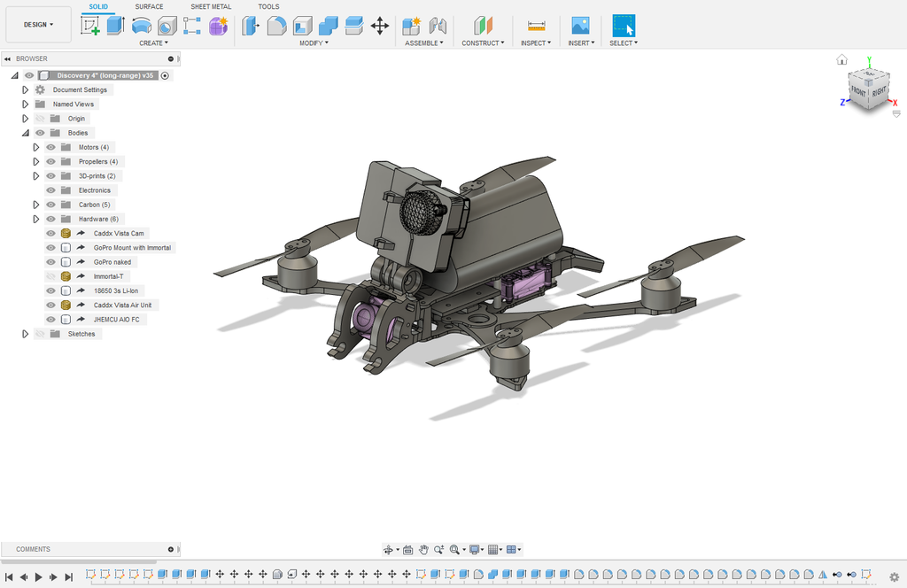Image resolution: width=907 pixels, height=588 pixels.
Task: Click the FRONT face of the ViewCube
Action: pyautogui.click(x=857, y=91)
